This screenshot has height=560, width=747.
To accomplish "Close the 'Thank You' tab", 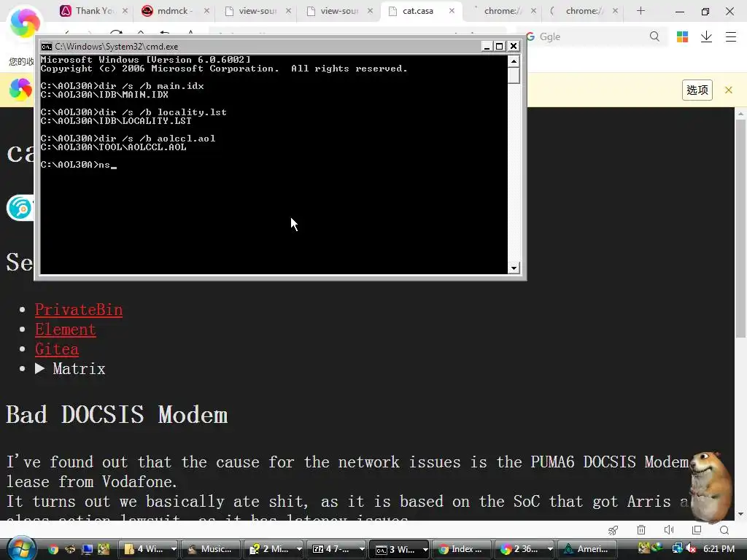I will tap(125, 10).
